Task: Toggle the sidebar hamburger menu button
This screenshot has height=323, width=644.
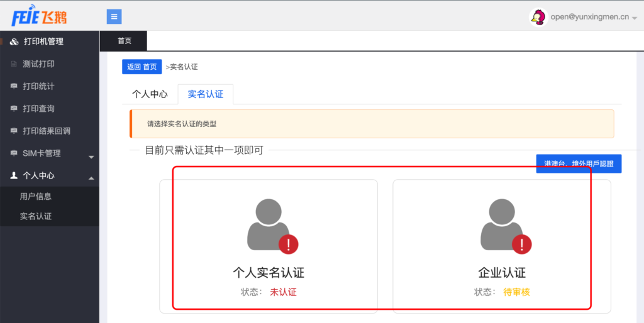Action: click(x=114, y=17)
